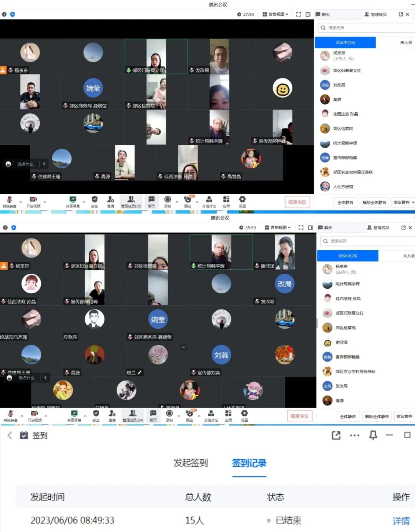415x532 pixels.
Task: Toggle 开启视频 camera in 24-member meeting
Action: [34, 415]
